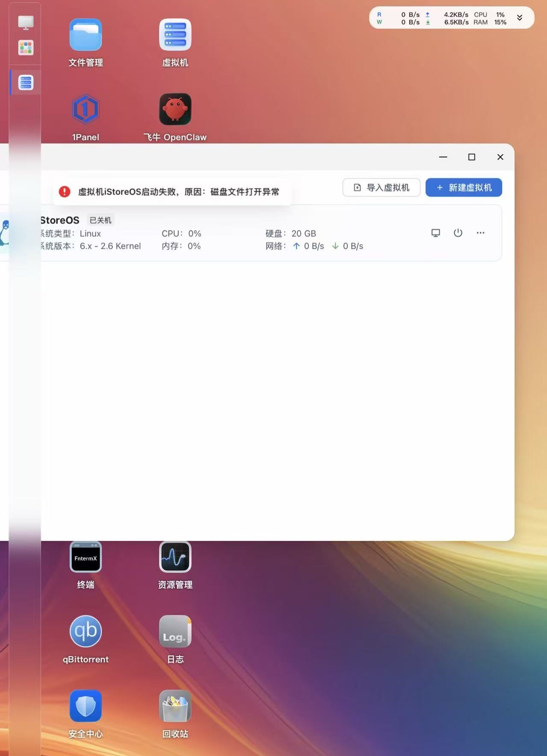Click the upload speed arrow in 网络
The height and width of the screenshot is (756, 547).
(296, 246)
